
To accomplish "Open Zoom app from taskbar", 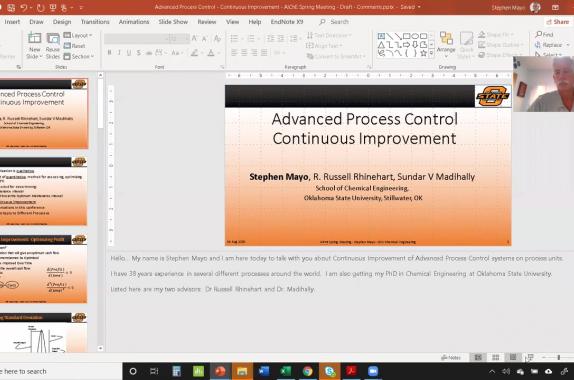I will tap(373, 371).
